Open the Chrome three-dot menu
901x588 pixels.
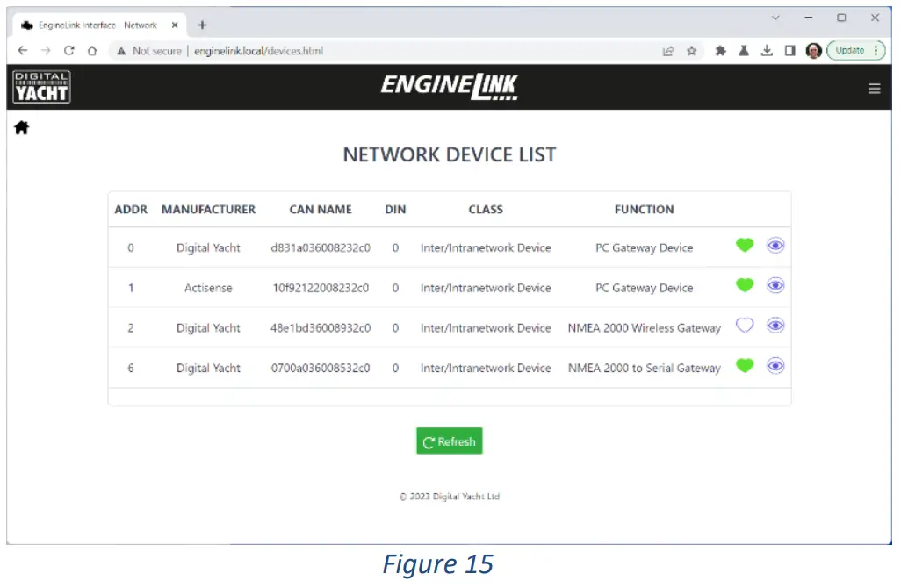(876, 50)
